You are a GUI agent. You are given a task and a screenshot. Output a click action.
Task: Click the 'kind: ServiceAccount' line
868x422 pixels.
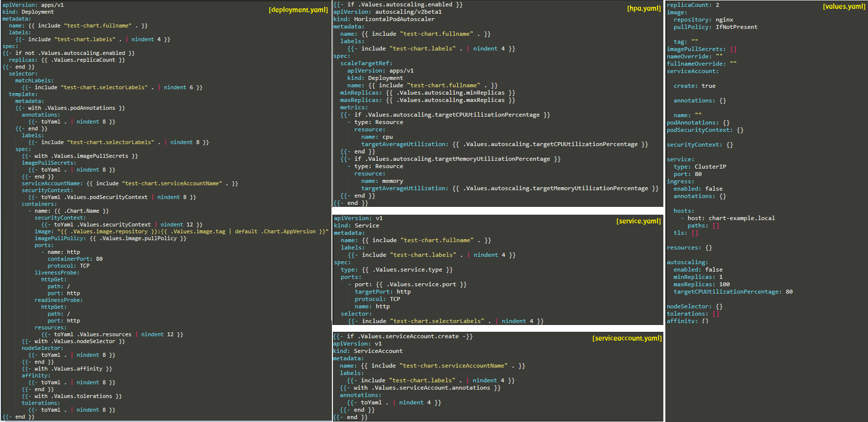[368, 351]
